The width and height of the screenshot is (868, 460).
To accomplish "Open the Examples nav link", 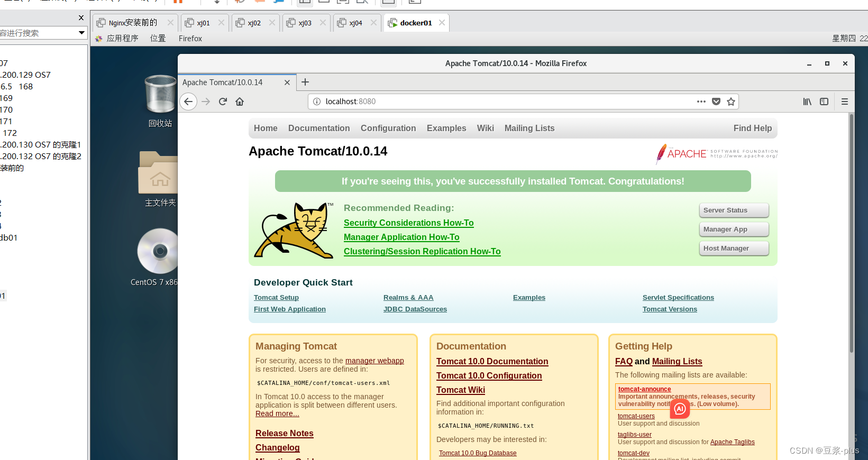I will (x=446, y=128).
